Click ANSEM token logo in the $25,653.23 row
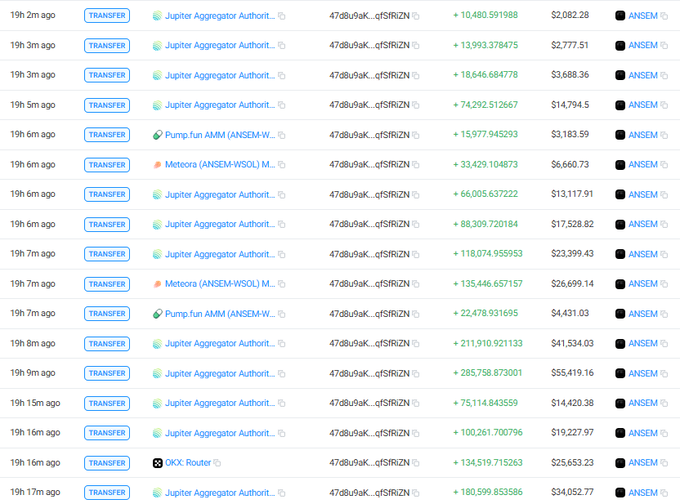This screenshot has width=680, height=504. tap(620, 463)
